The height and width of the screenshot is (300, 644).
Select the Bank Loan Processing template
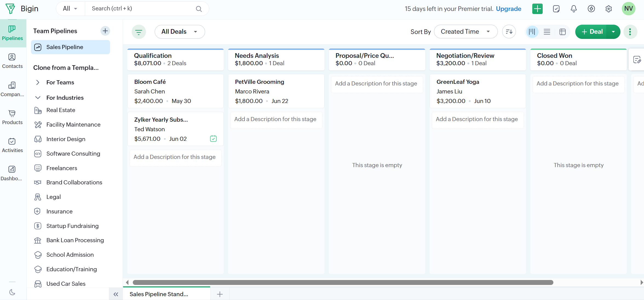(x=75, y=240)
